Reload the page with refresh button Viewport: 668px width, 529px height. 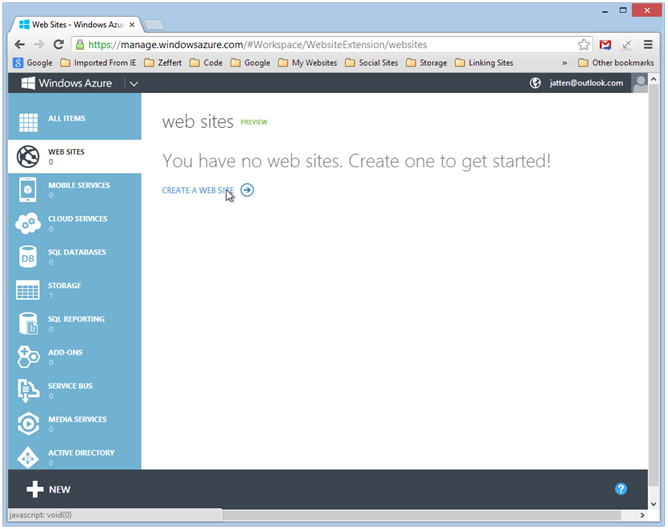[59, 44]
